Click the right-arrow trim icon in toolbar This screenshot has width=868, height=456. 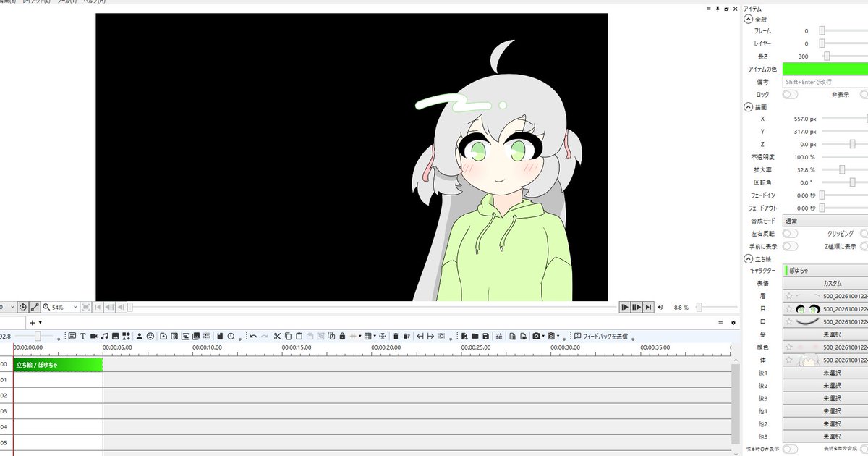[430, 336]
